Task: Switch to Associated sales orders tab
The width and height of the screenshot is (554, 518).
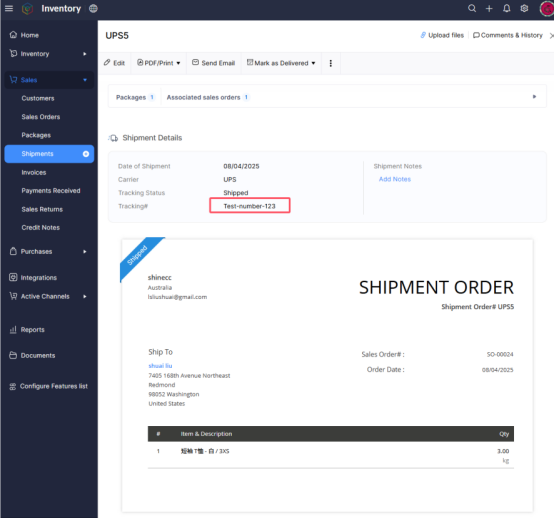Action: pos(208,97)
